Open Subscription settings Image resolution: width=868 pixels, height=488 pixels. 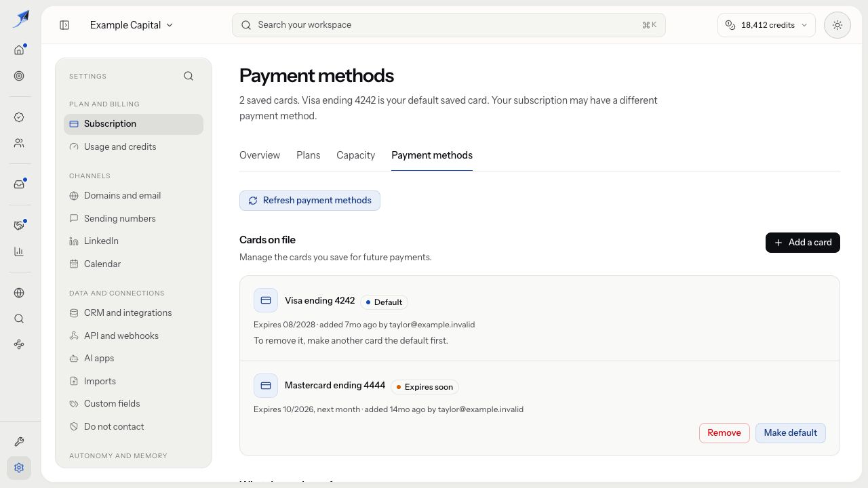point(134,124)
